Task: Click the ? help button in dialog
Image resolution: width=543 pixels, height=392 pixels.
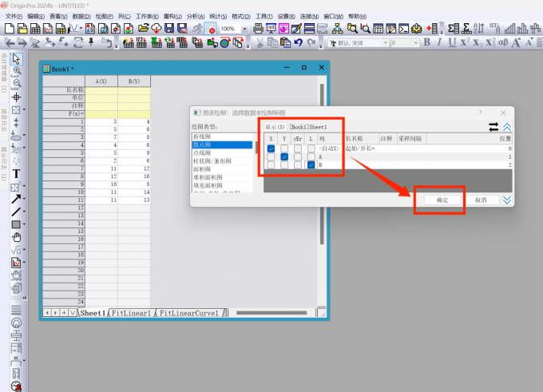Action: pyautogui.click(x=480, y=113)
